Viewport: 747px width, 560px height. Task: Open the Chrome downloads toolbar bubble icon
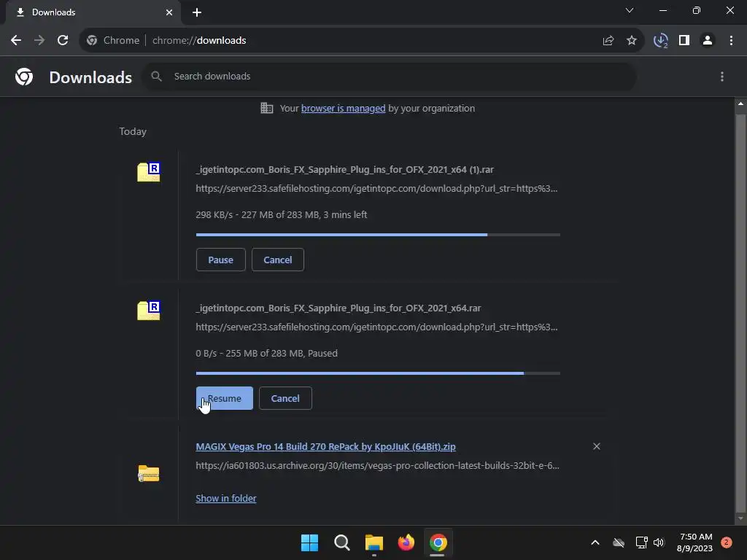(661, 41)
